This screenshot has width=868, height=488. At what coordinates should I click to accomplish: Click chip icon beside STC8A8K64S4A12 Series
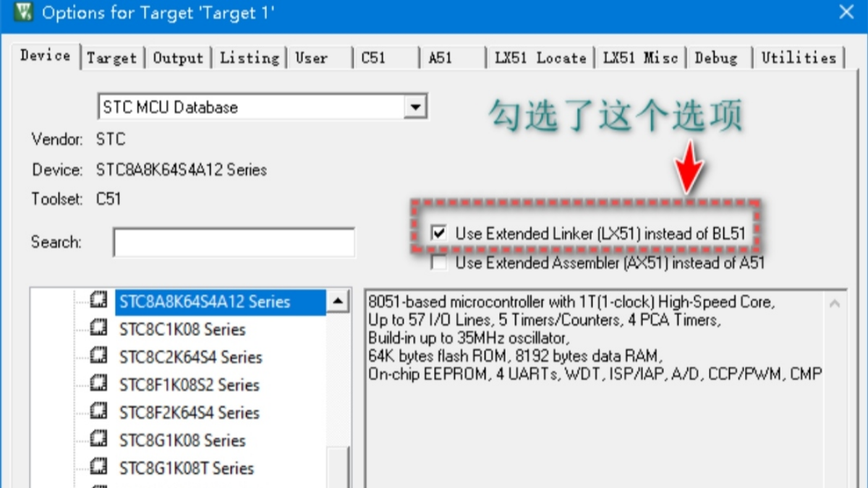pyautogui.click(x=99, y=301)
